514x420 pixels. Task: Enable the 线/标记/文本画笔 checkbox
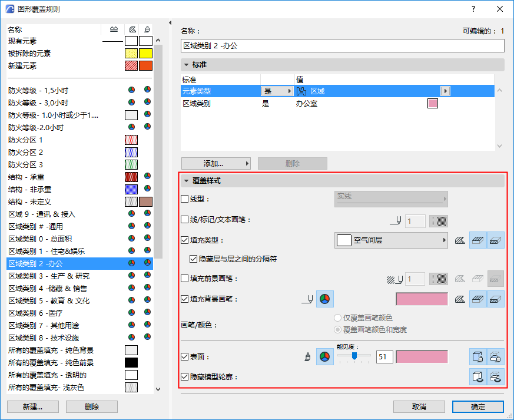184,220
